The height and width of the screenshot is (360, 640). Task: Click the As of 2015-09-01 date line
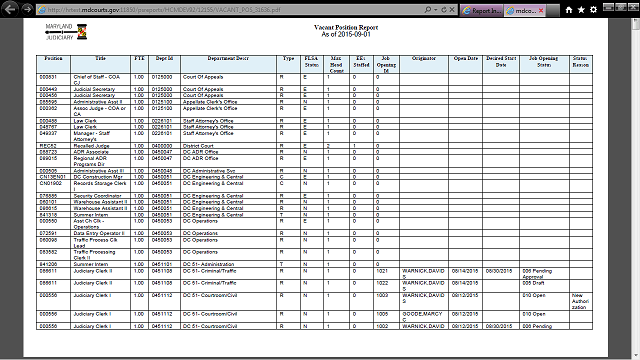tap(346, 34)
